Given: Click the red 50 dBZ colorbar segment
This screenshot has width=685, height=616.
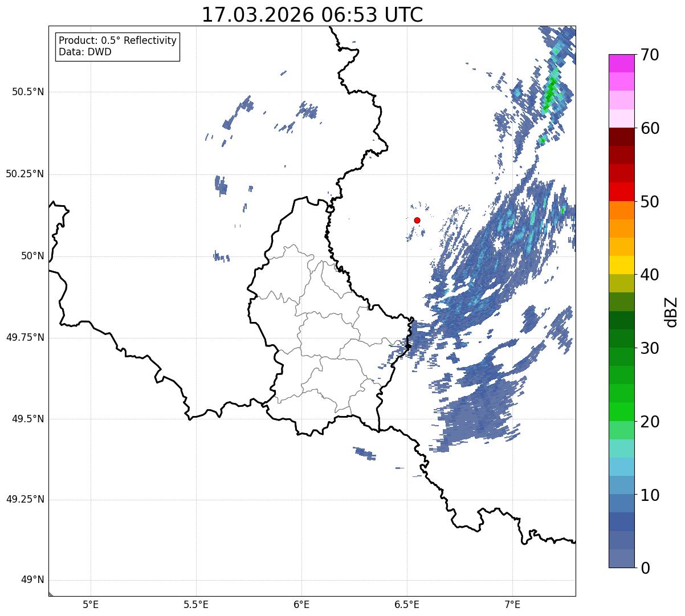Looking at the screenshot, I should (x=621, y=191).
